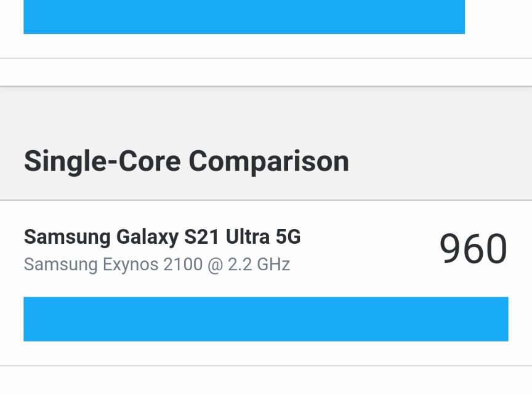Click the Samsung word in gray subtitle
The height and width of the screenshot is (394, 532).
point(60,265)
